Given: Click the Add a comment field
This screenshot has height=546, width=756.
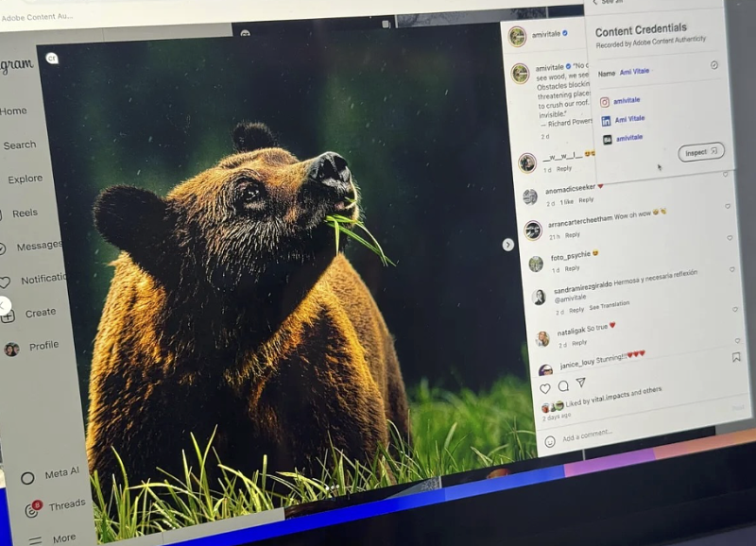Looking at the screenshot, I should click(x=587, y=435).
